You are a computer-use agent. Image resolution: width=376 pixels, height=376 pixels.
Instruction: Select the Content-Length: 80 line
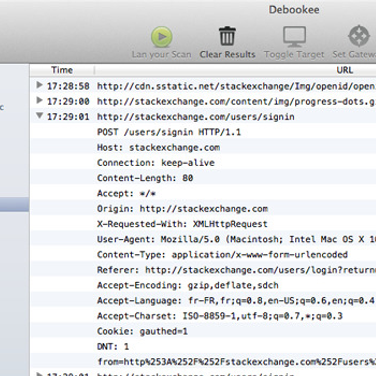pos(145,178)
